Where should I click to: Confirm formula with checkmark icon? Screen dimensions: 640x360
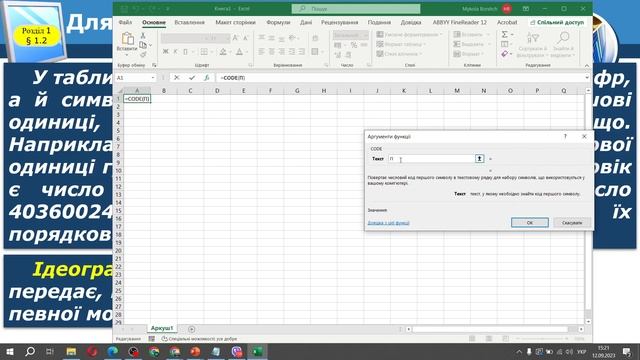(x=192, y=78)
